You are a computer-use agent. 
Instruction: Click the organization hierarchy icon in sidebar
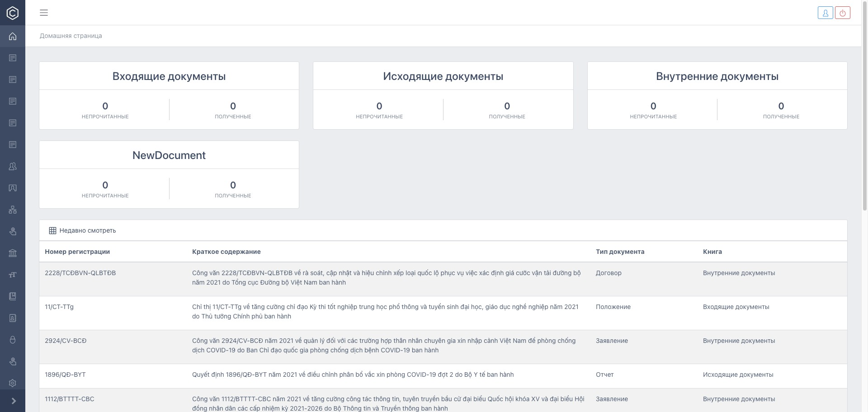[13, 210]
